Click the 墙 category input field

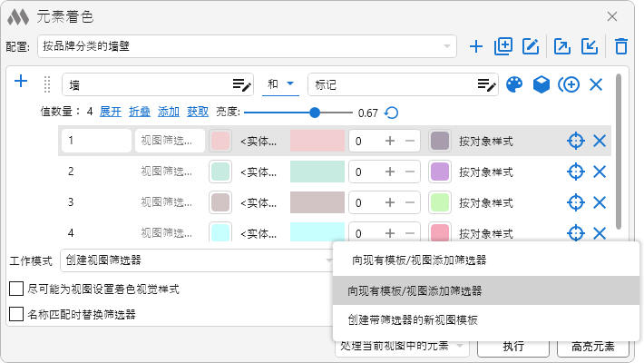pyautogui.click(x=145, y=84)
